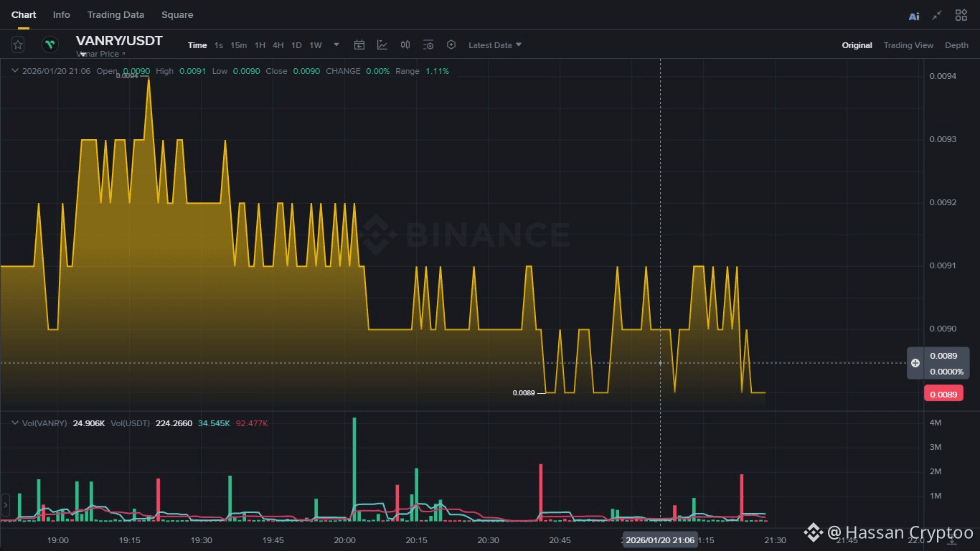Add VANRY/USDT to favorites with star
980x551 pixels.
[18, 44]
